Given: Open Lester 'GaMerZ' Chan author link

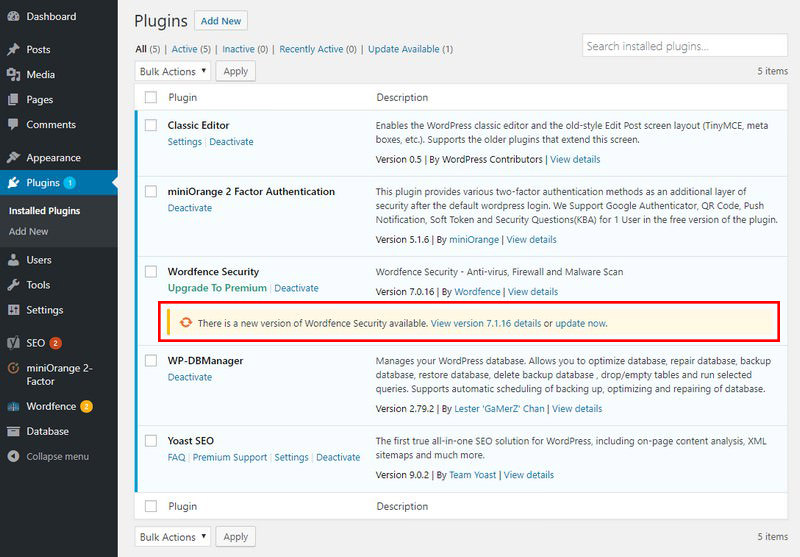Looking at the screenshot, I should coord(499,409).
